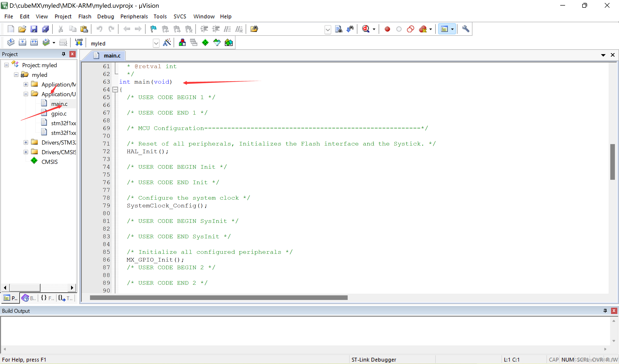Click on gpio.c in project tree
Screen dimensions: 619x364
(59, 113)
